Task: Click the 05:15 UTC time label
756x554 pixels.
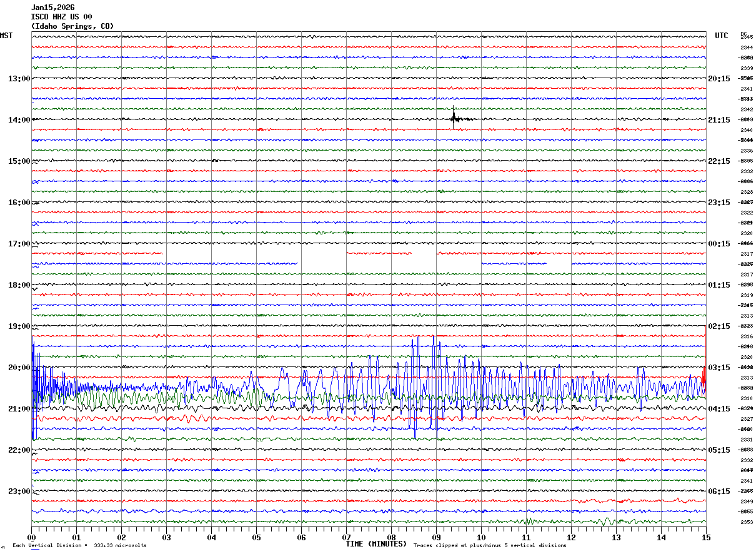Action: coord(719,450)
